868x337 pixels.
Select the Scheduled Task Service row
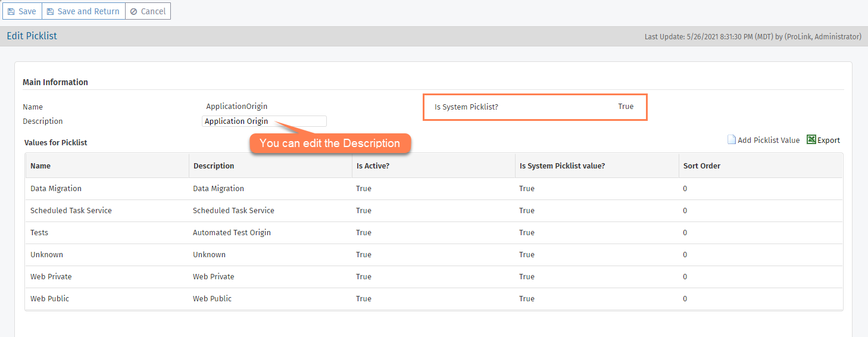point(71,211)
